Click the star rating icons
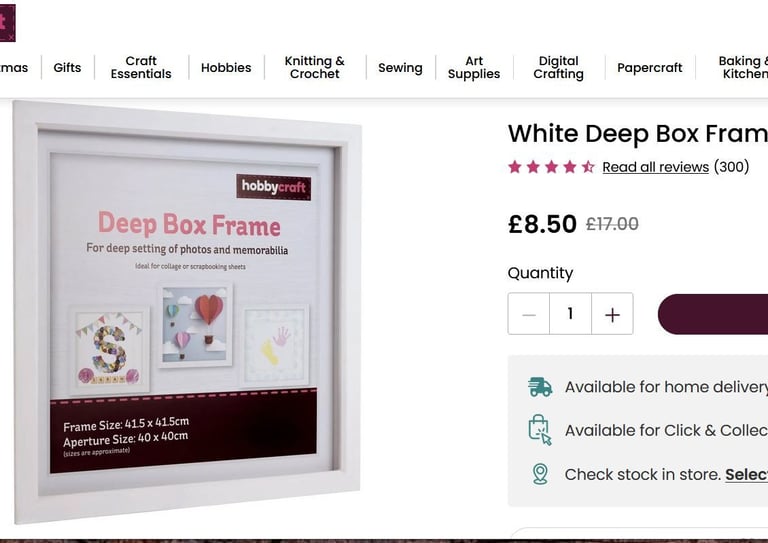The image size is (768, 543). click(552, 167)
